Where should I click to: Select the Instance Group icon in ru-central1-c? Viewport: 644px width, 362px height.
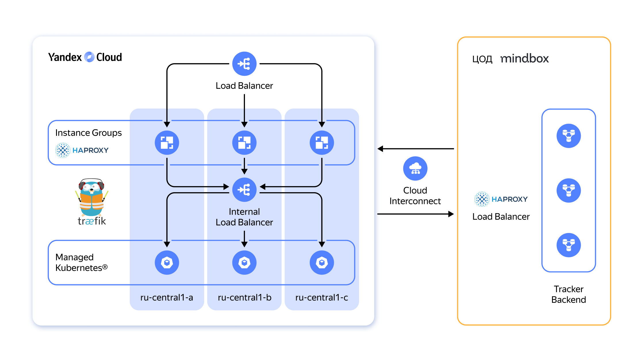pos(322,143)
